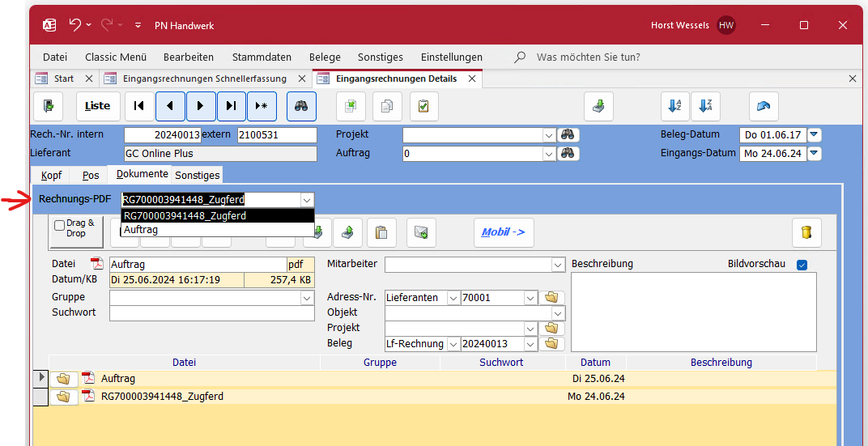Click the import document icon with green arrow
Image resolution: width=868 pixels, height=446 pixels.
[x=351, y=106]
